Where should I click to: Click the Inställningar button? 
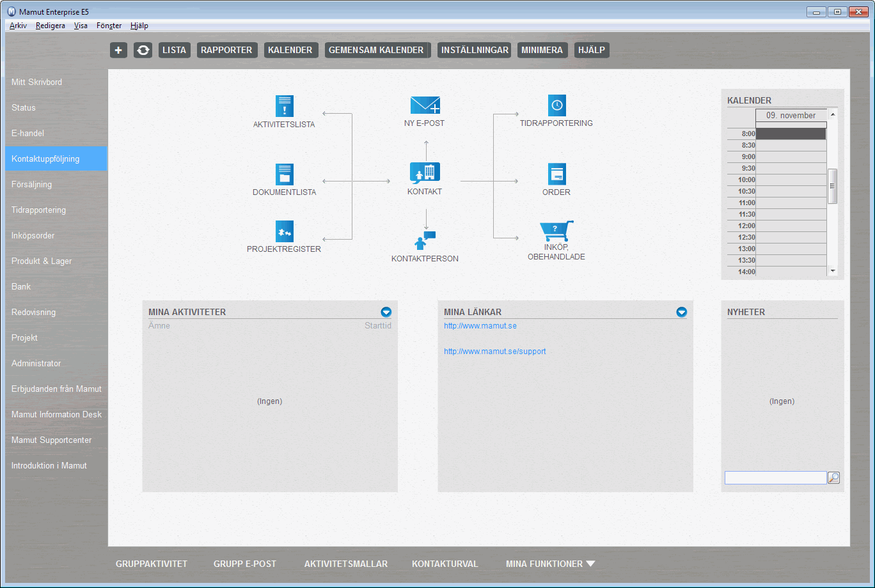[x=475, y=50]
